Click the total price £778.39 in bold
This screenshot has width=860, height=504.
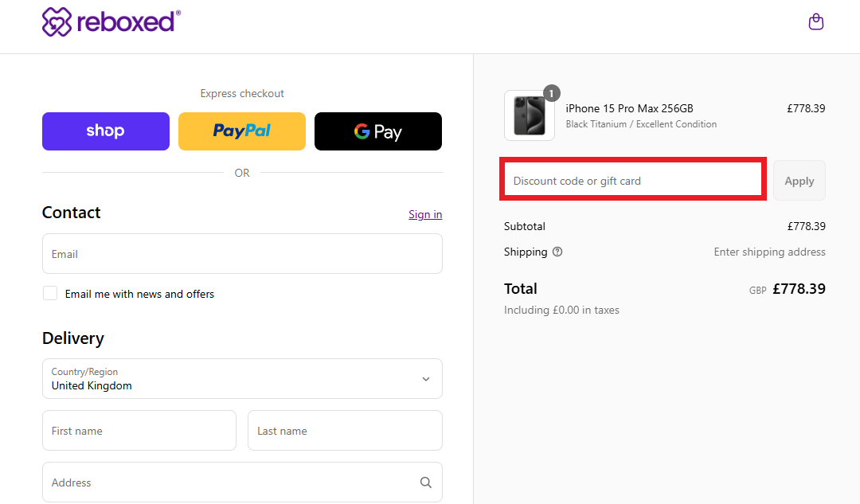(799, 289)
